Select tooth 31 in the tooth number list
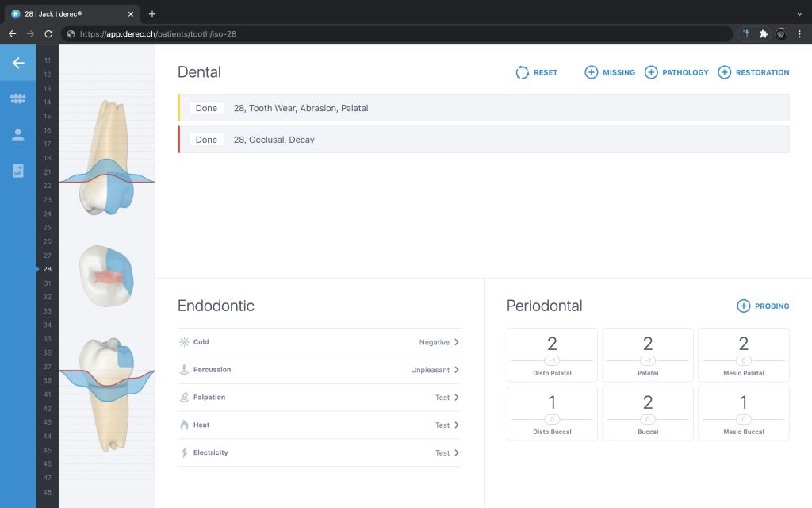Image resolution: width=812 pixels, height=508 pixels. [47, 283]
